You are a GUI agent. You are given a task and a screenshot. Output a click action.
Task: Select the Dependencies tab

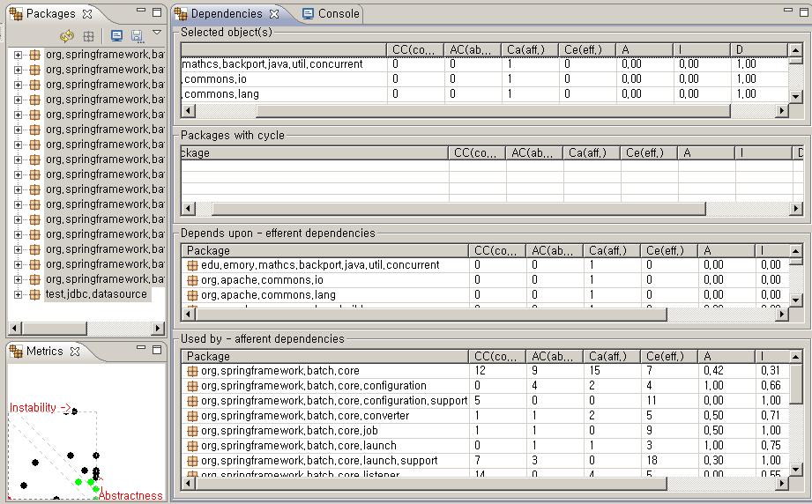tap(227, 13)
